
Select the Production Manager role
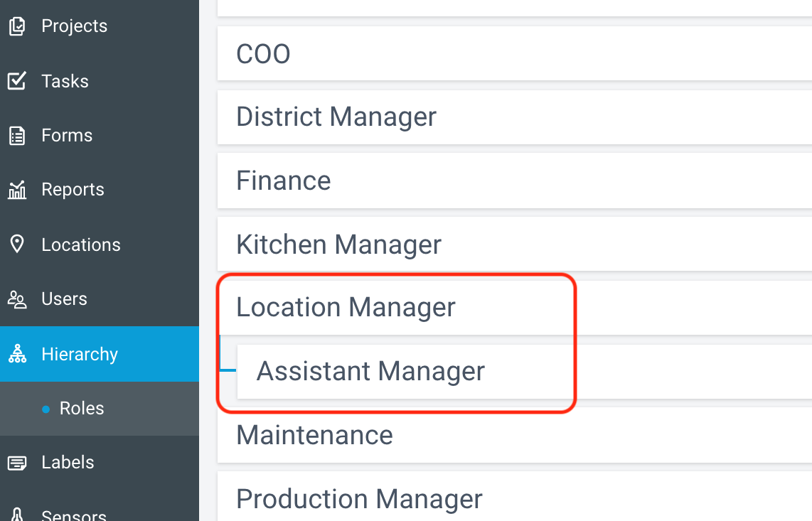coord(515,497)
